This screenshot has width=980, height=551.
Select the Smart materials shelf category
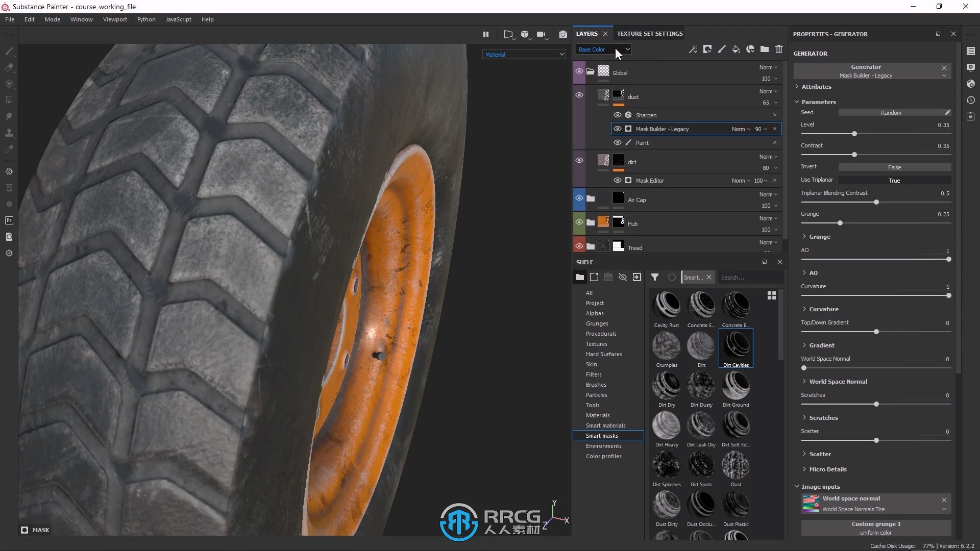[606, 425]
